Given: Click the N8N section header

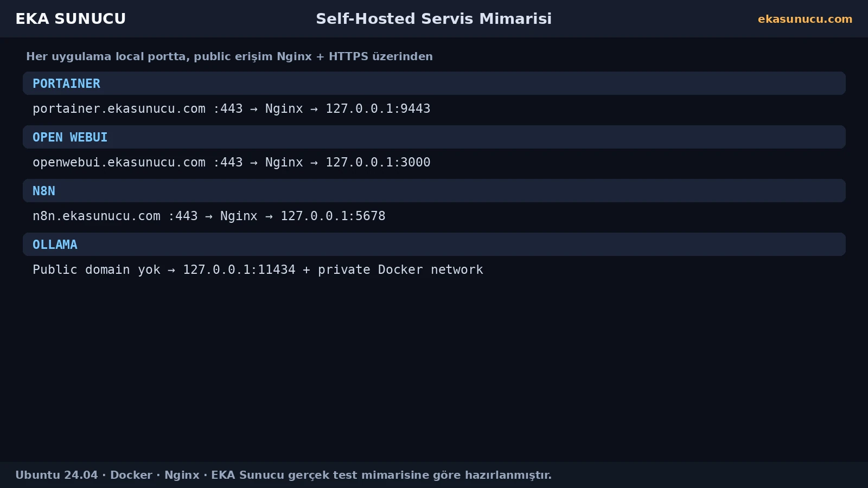Looking at the screenshot, I should tap(434, 191).
